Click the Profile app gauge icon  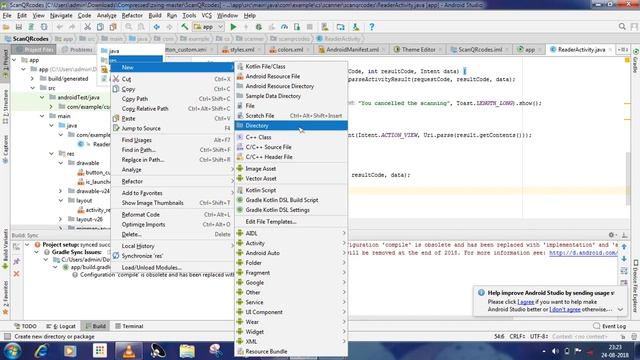coord(284,27)
